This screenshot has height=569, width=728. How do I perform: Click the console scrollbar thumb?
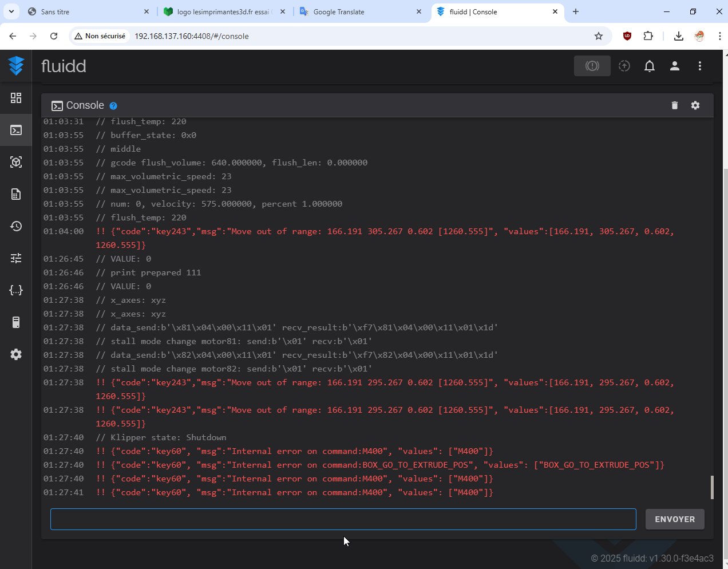point(712,487)
